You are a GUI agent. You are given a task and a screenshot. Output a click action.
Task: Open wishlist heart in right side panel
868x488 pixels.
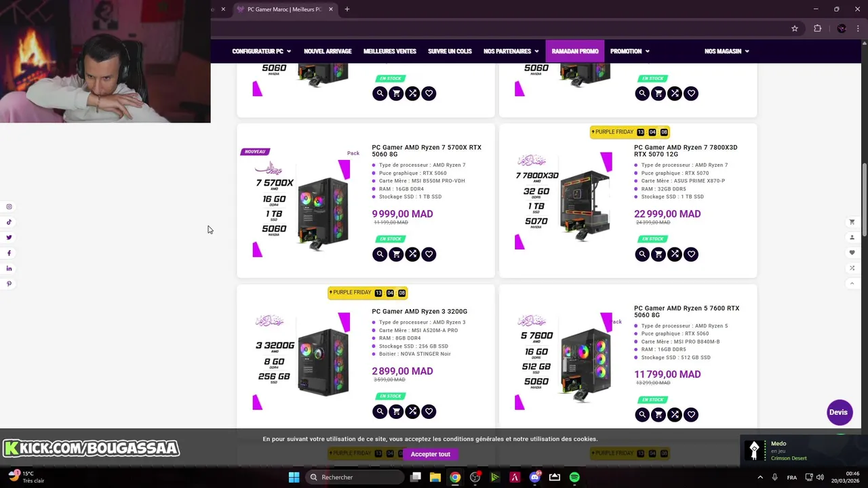(852, 253)
